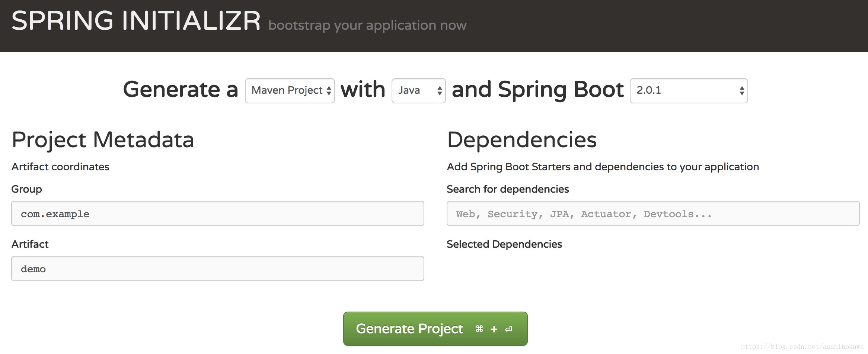Click the Project Metadata heading
This screenshot has width=868, height=354.
point(103,140)
